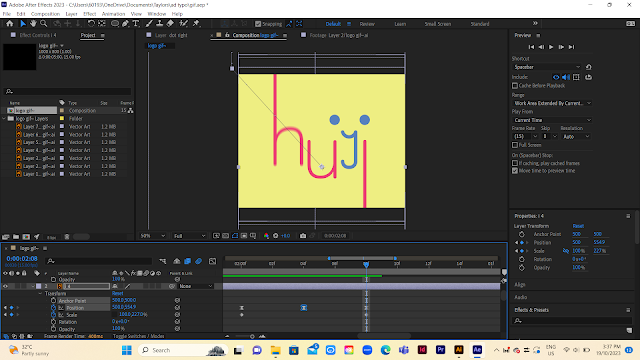Select the Position keyframe on timeline
Image resolution: width=640 pixels, height=360 pixels.
pyautogui.click(x=304, y=308)
